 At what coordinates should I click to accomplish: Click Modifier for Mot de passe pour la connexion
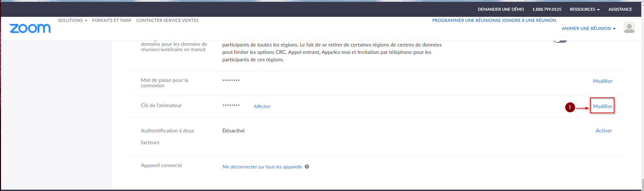(602, 81)
